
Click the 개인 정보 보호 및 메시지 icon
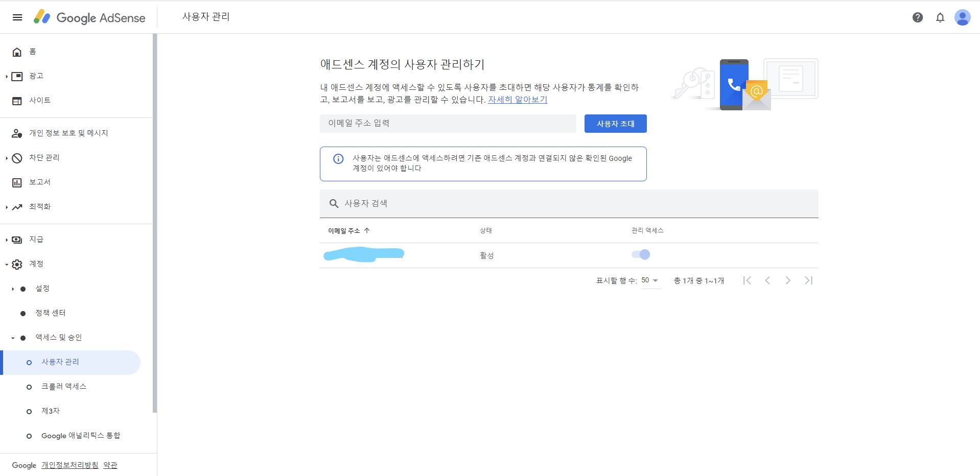pyautogui.click(x=17, y=133)
